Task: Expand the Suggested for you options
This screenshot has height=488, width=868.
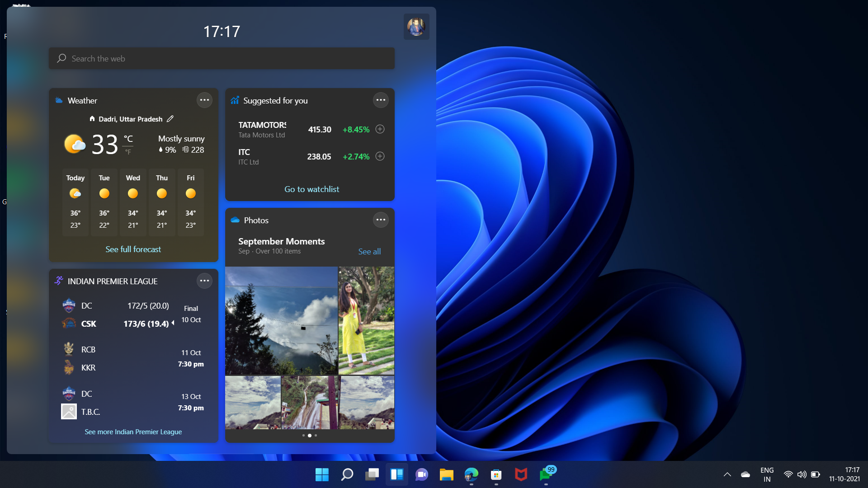Action: click(x=380, y=100)
